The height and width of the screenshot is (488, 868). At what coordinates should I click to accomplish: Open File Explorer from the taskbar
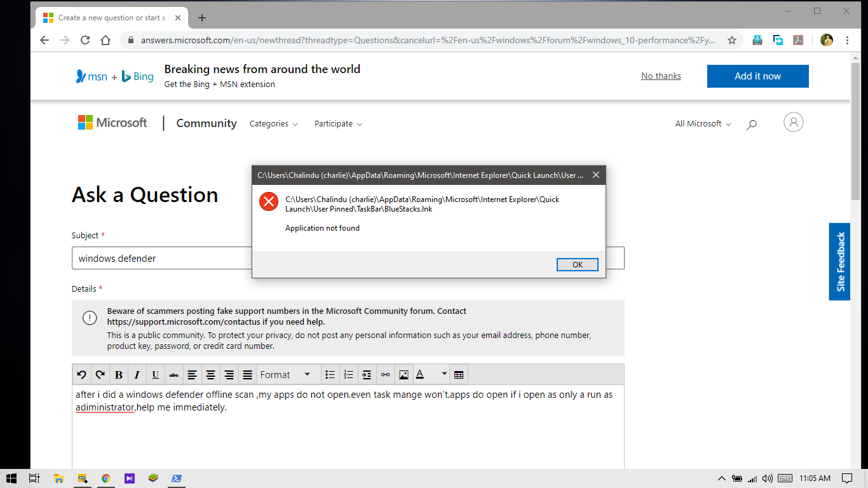click(58, 478)
